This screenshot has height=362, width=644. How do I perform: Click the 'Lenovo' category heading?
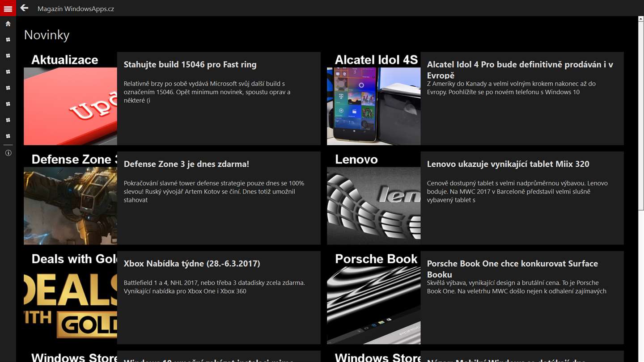356,160
